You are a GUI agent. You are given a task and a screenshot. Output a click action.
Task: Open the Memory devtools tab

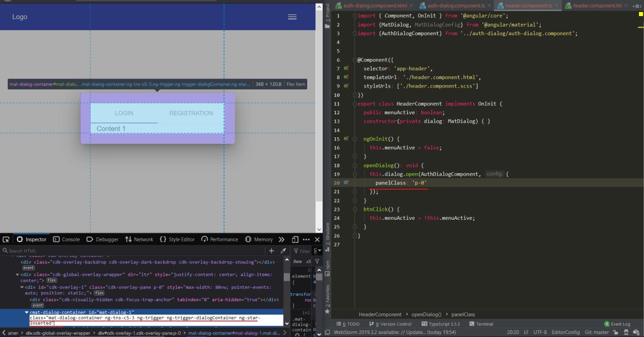259,239
